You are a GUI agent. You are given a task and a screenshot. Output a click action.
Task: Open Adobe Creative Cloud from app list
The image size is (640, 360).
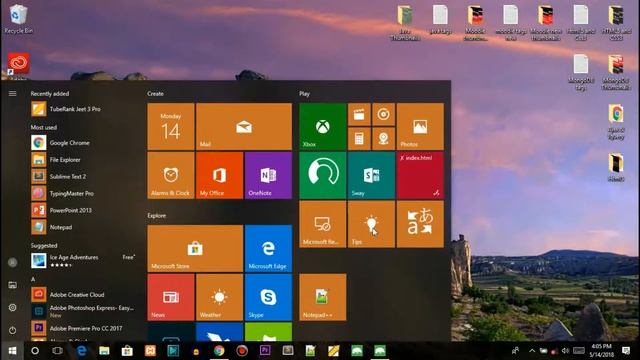coord(84,294)
